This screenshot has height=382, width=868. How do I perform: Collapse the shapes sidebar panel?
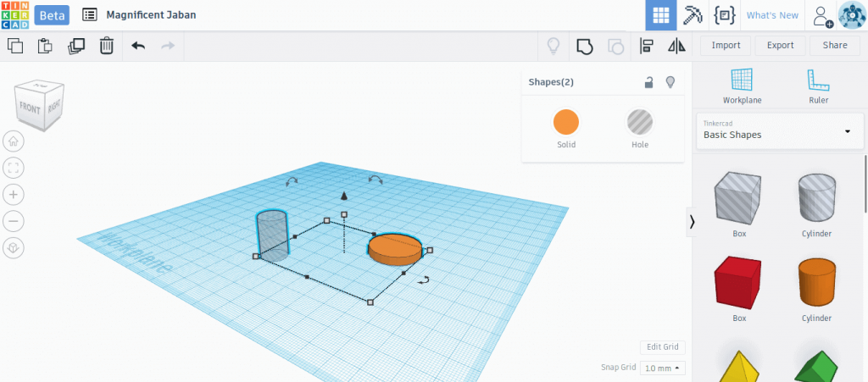click(x=692, y=222)
